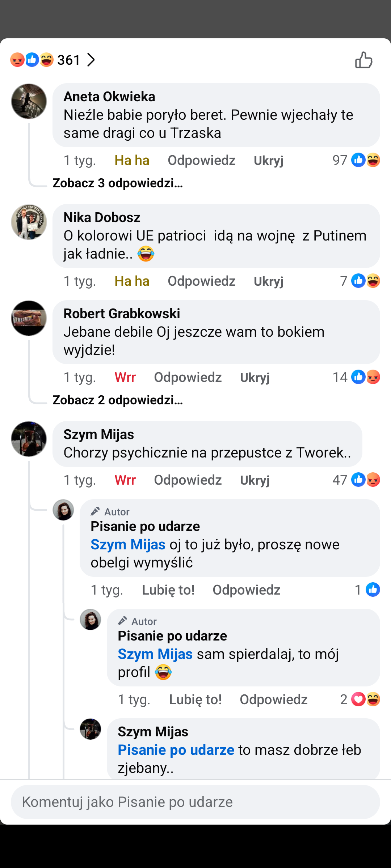The width and height of the screenshot is (391, 868).
Task: Open the blue 'Szym Mijas' mention in first author reply
Action: tap(128, 545)
